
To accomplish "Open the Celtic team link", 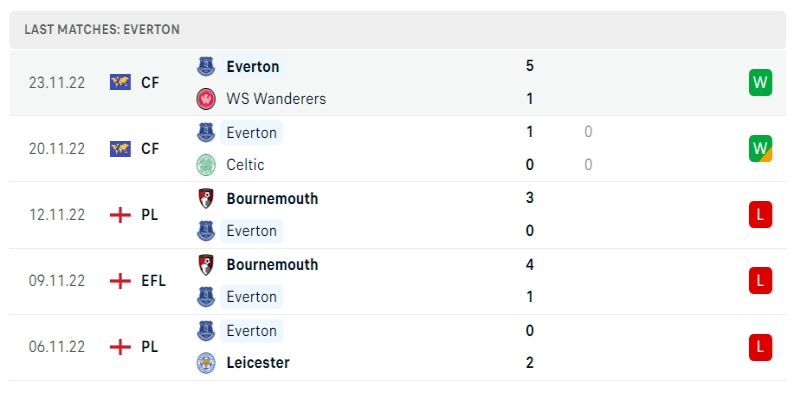I will 245,165.
